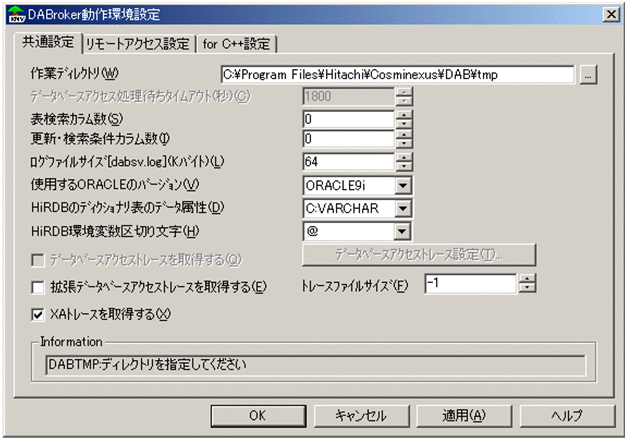Switch to the 共通設定 tab
This screenshot has height=441, width=628.
tap(48, 42)
